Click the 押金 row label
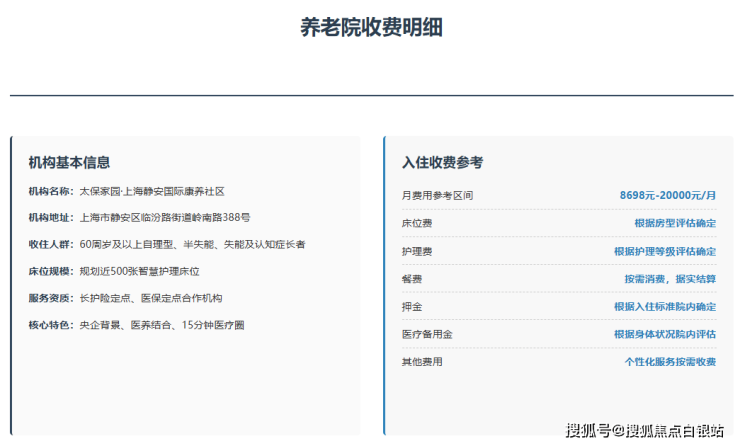 412,307
